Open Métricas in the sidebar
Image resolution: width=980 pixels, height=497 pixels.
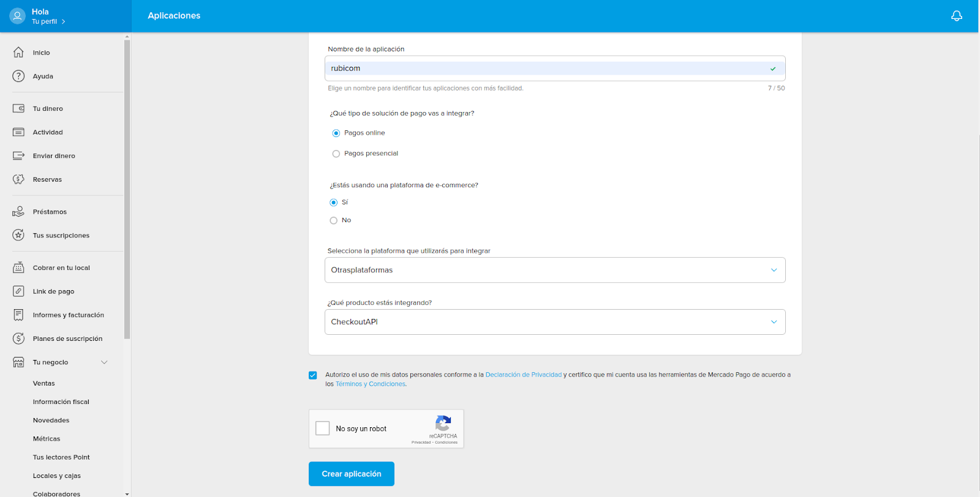[x=47, y=439]
